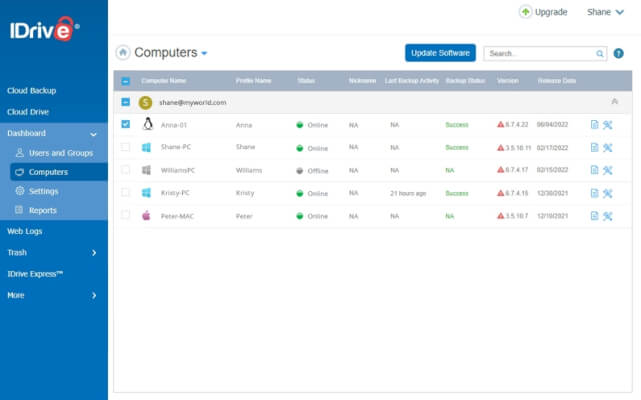Click the yellow S avatar for shane@myworld.com
This screenshot has height=400, width=641.
(145, 102)
